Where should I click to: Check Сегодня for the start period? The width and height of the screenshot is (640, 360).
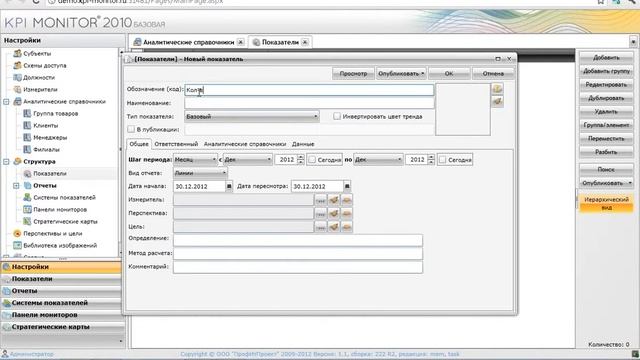coord(312,160)
